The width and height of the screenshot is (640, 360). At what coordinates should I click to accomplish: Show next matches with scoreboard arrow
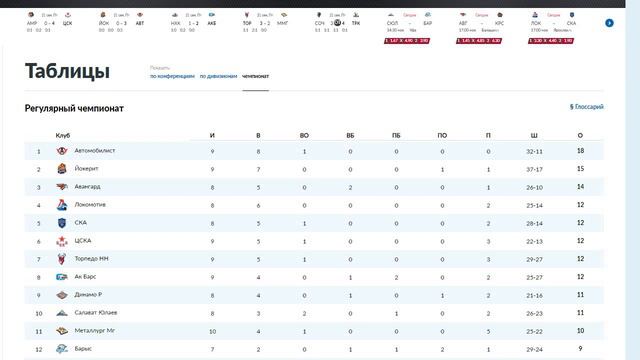609,23
